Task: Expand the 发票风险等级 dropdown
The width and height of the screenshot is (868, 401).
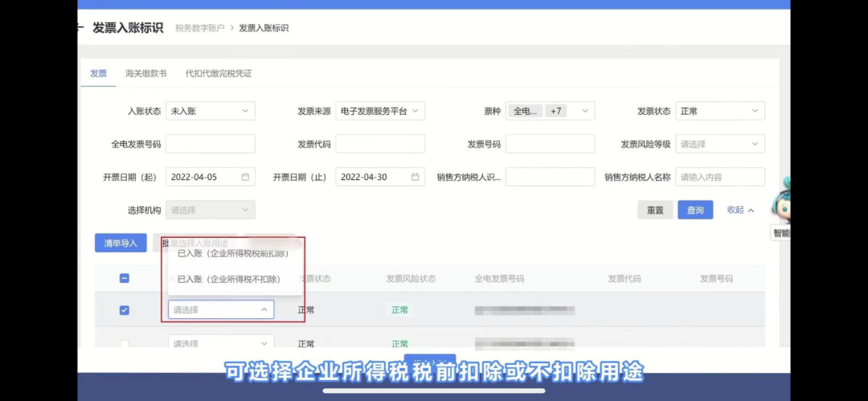Action: [x=719, y=144]
